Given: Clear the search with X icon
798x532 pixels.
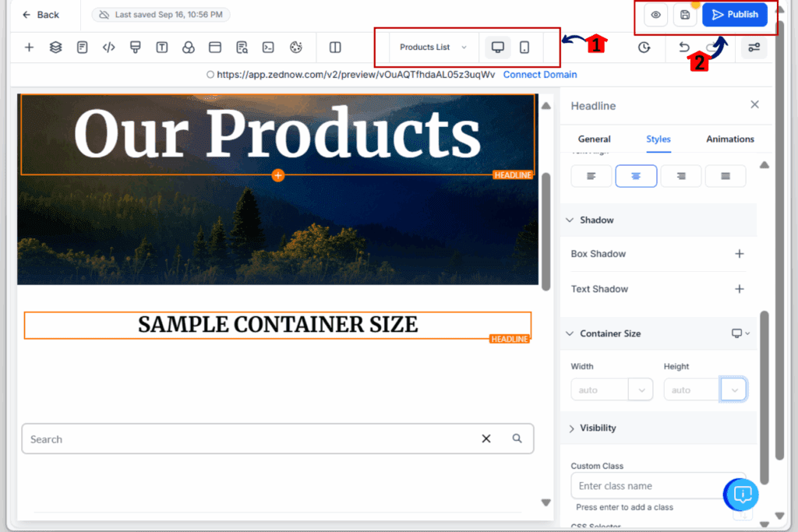Looking at the screenshot, I should 486,439.
